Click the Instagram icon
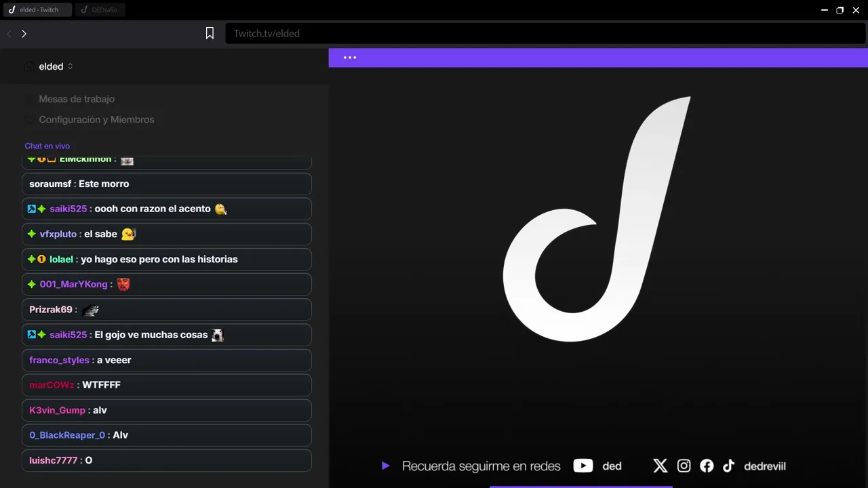868x488 pixels. [x=684, y=466]
